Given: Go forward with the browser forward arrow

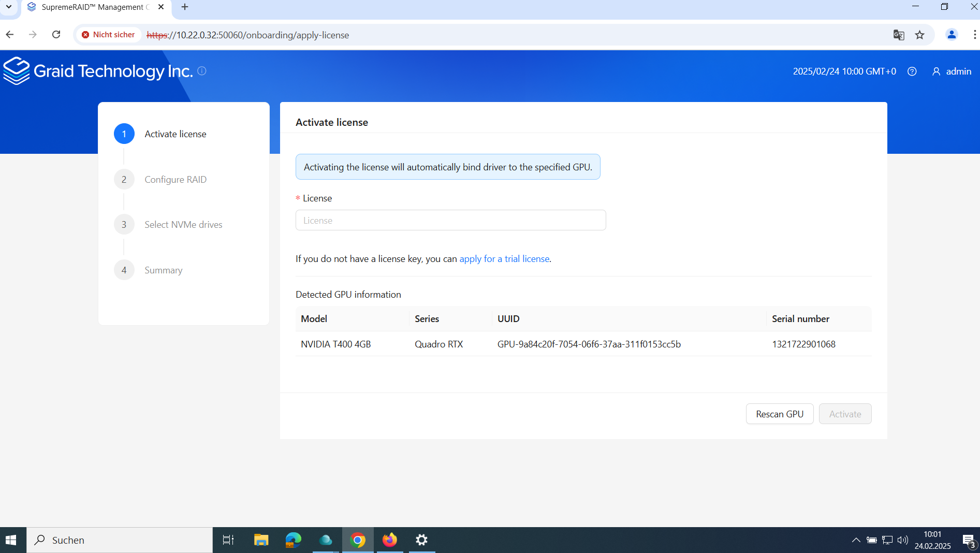Looking at the screenshot, I should (x=33, y=35).
